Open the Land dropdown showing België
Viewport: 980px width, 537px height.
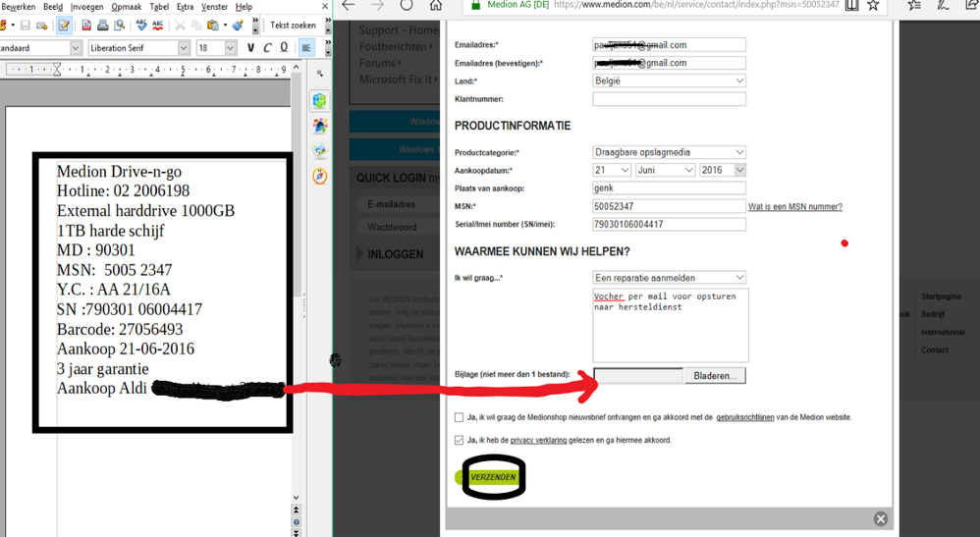coord(669,81)
